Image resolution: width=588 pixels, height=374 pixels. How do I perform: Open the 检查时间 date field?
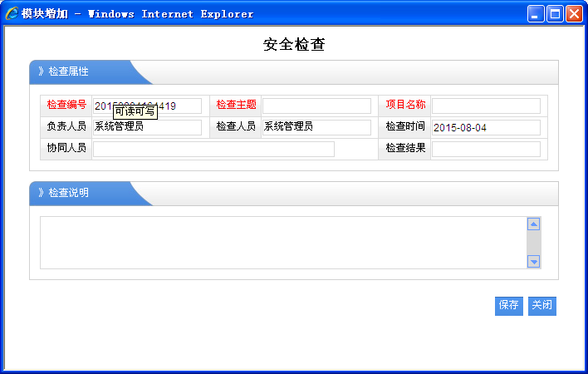click(486, 128)
